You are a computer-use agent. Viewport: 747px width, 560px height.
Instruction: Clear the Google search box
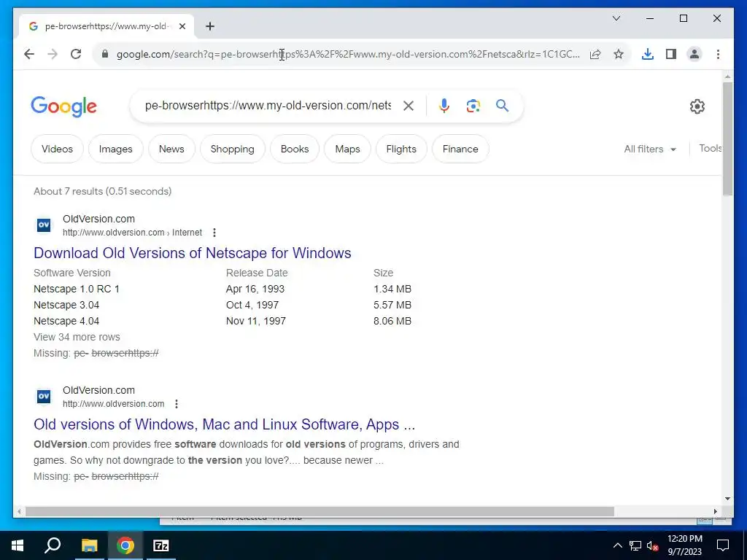click(x=409, y=106)
